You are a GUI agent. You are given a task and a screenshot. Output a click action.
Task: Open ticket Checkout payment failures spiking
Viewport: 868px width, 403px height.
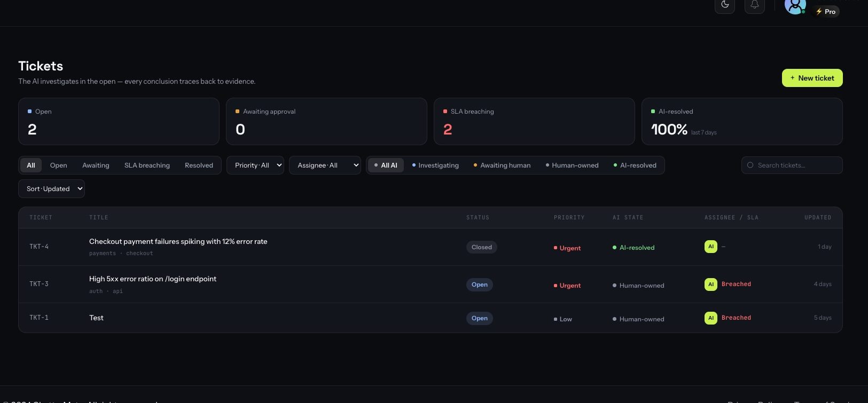click(178, 242)
